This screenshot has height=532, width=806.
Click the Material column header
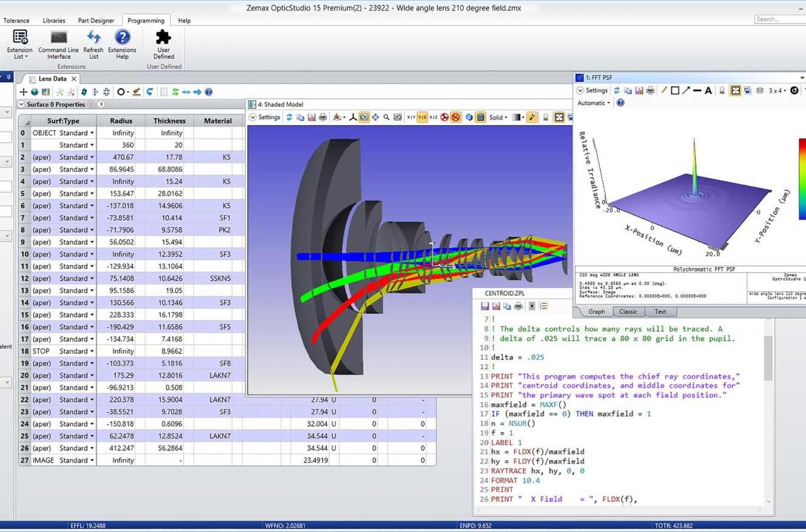coord(218,121)
